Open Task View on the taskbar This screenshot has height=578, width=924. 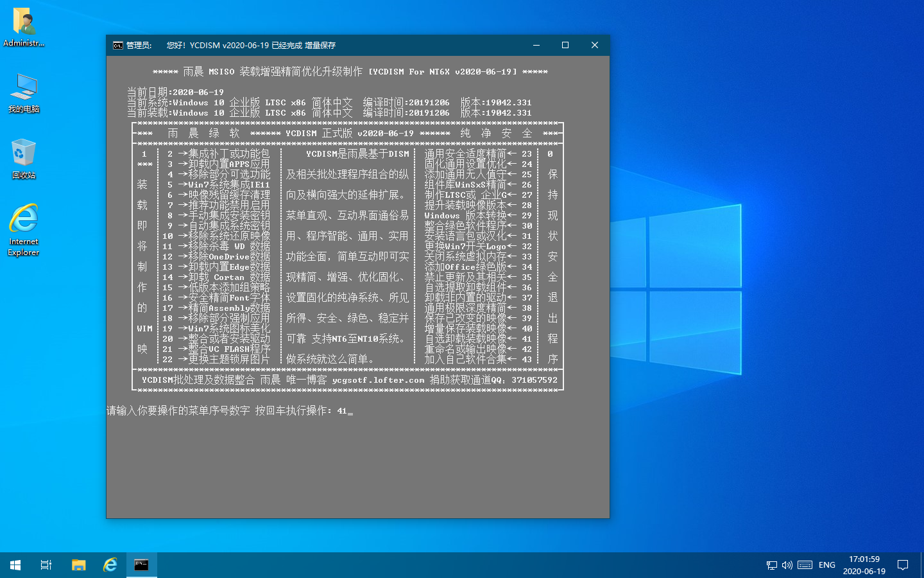(46, 565)
